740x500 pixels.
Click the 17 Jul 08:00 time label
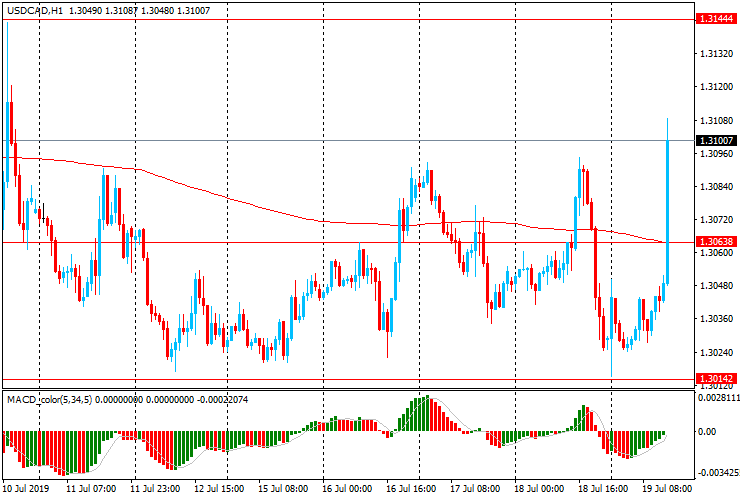click(x=475, y=488)
